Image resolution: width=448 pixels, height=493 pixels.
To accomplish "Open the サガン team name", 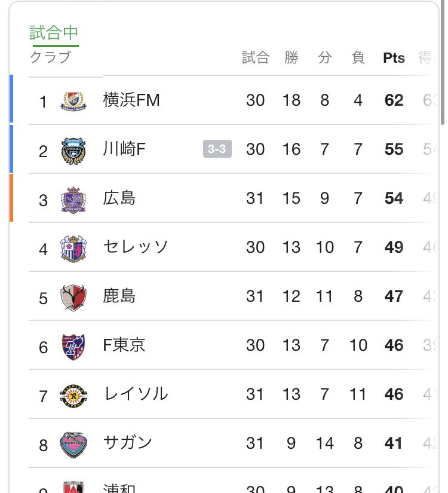I will [128, 442].
